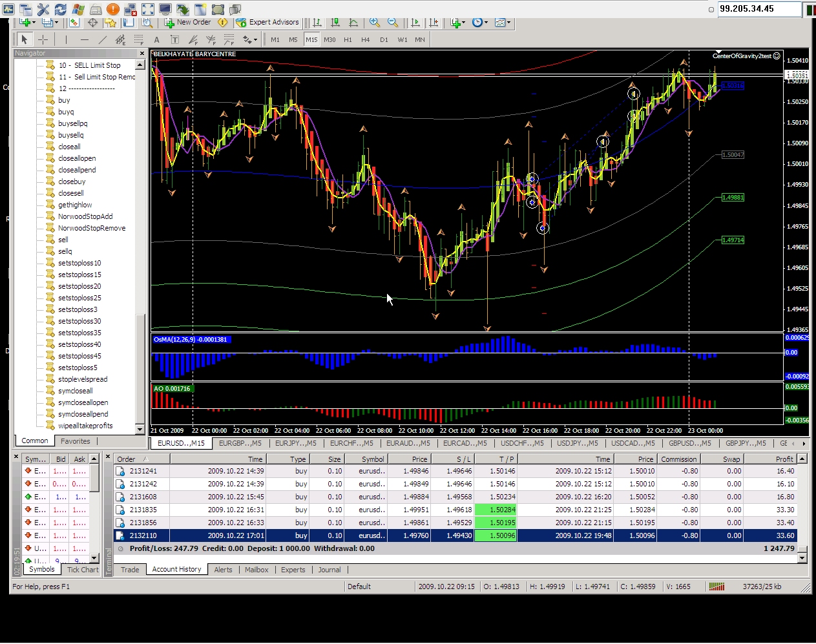This screenshot has width=816, height=644.
Task: Click the Zoom Out magnifier icon
Action: pos(392,23)
